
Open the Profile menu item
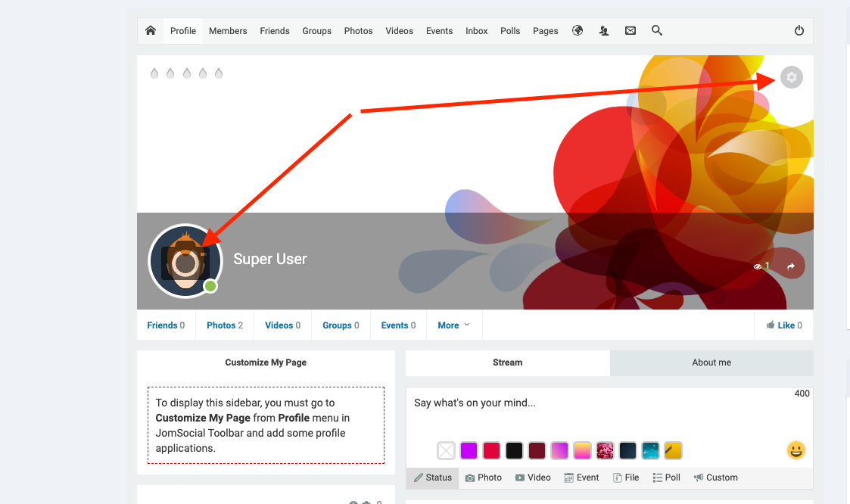183,31
